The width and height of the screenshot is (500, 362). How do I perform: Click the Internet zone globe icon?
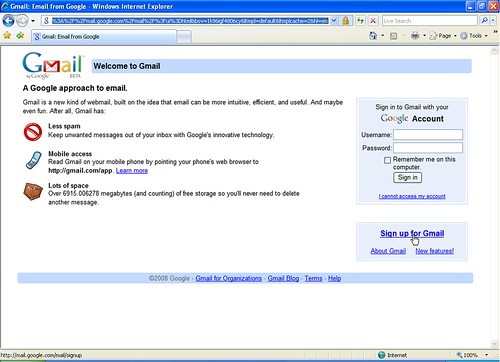click(x=382, y=355)
